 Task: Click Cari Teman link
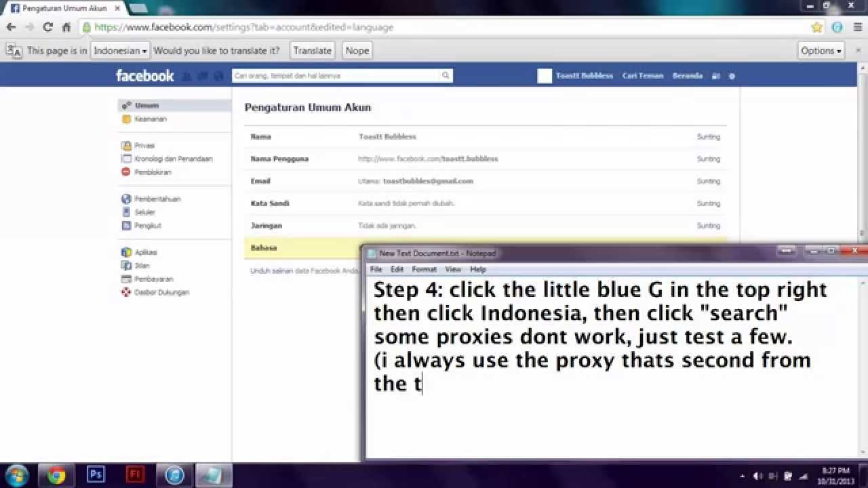click(642, 76)
